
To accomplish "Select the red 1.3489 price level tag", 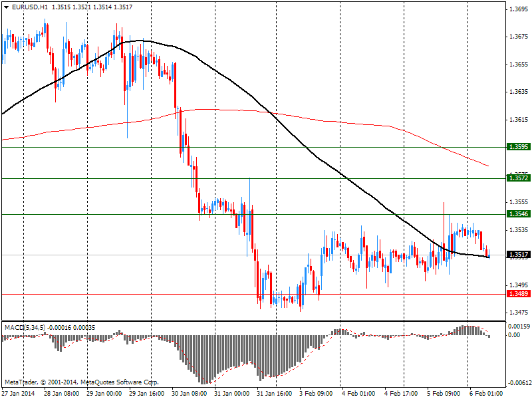I will [517, 294].
